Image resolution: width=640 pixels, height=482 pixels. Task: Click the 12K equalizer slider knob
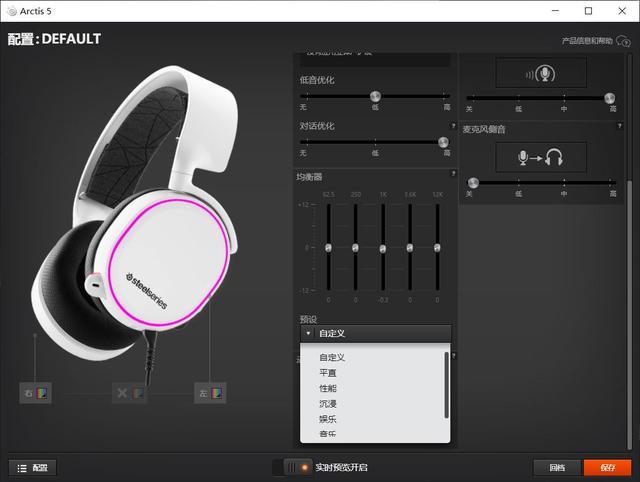coord(437,248)
